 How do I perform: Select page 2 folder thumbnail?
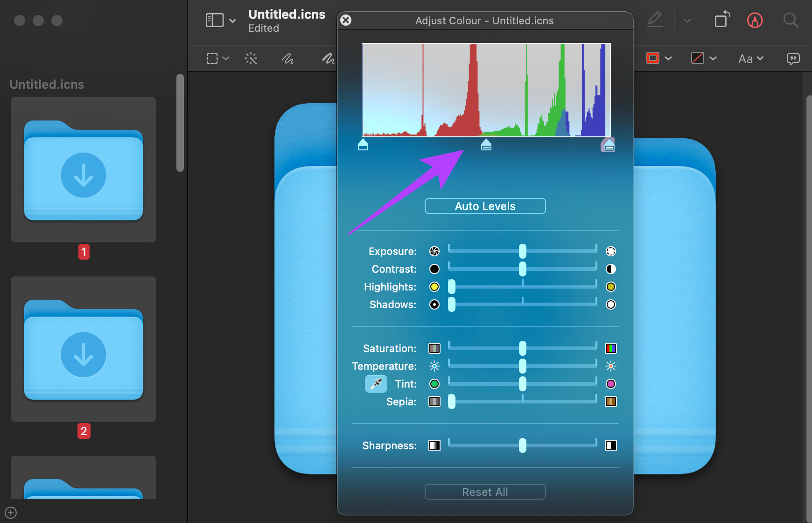click(x=84, y=349)
